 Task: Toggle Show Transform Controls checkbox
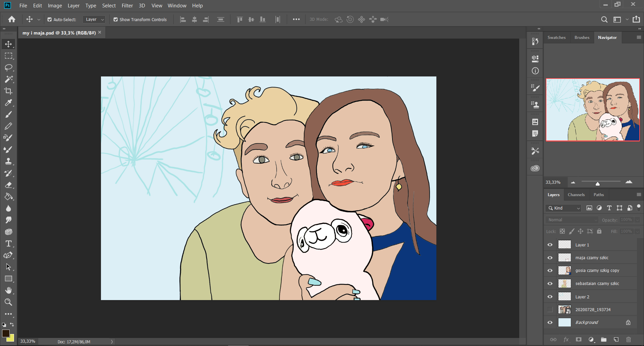click(116, 19)
